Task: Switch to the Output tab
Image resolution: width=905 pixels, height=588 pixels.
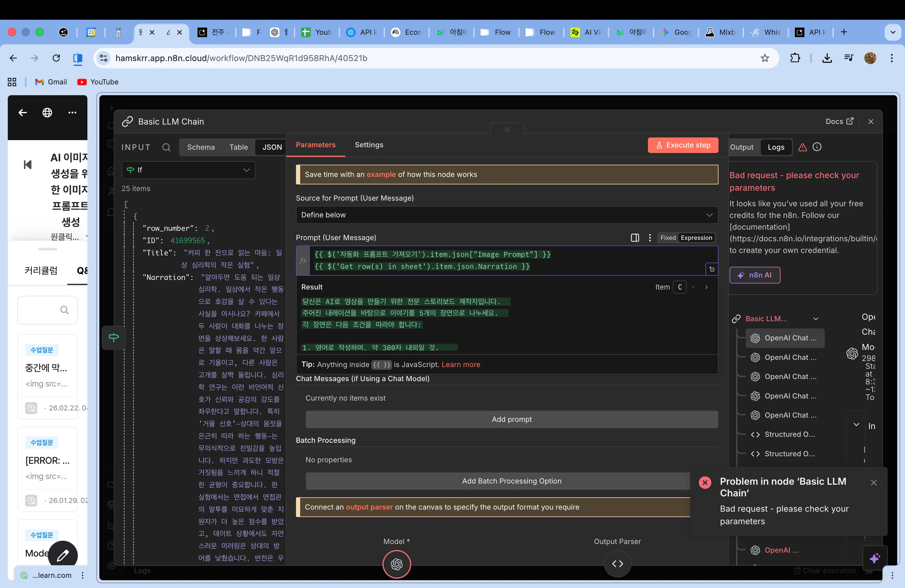Action: 742,147
